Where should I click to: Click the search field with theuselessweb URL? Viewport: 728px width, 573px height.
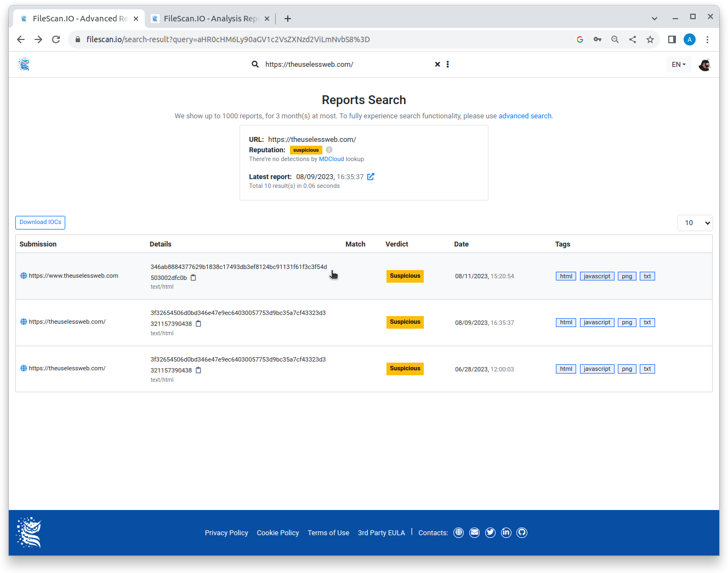click(x=348, y=64)
